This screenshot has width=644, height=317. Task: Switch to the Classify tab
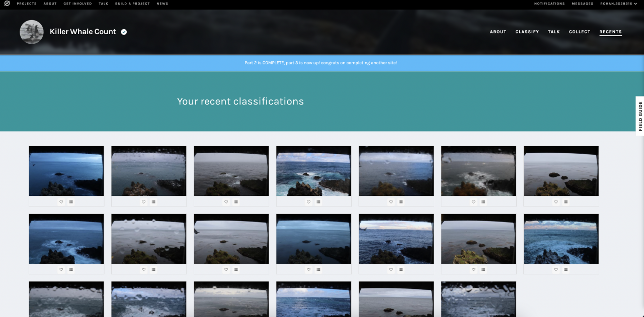(x=527, y=32)
